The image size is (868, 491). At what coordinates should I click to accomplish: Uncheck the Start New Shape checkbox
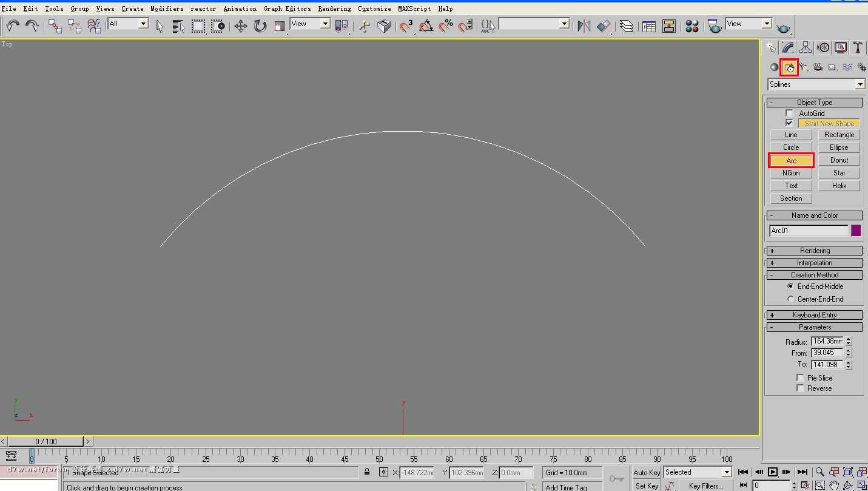(x=789, y=123)
